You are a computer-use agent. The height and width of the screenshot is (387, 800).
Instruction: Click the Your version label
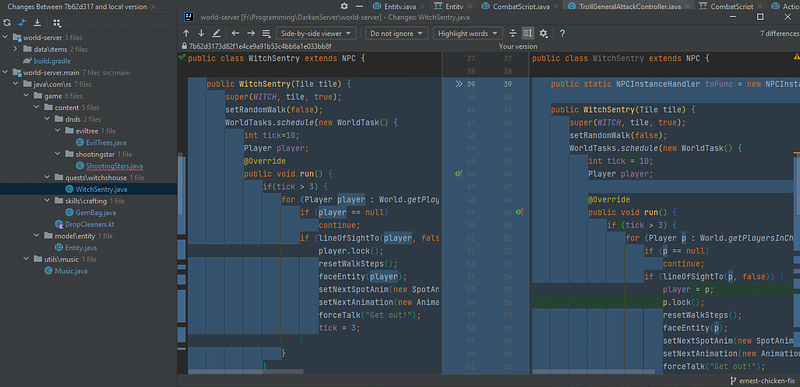tap(517, 46)
